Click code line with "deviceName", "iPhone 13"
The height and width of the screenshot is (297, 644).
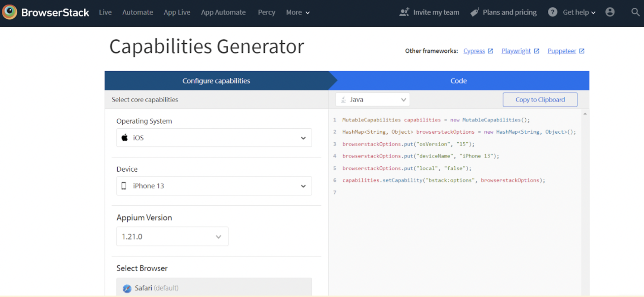420,156
